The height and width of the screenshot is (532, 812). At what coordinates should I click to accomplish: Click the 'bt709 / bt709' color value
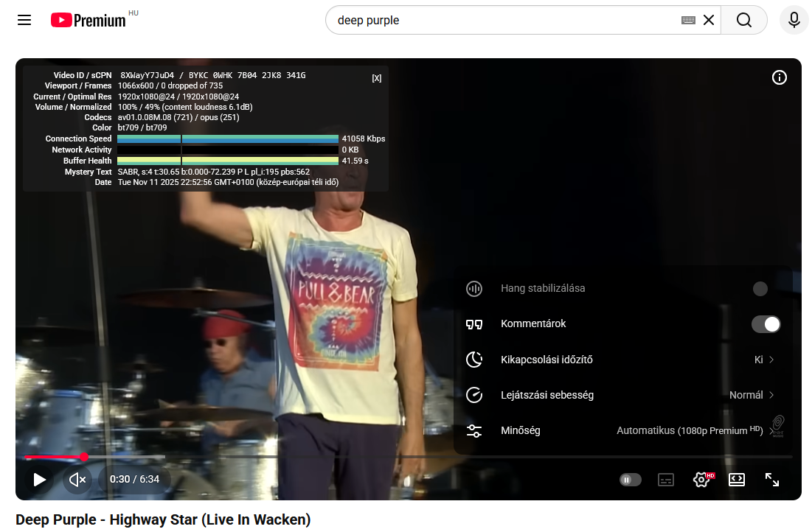tap(142, 127)
